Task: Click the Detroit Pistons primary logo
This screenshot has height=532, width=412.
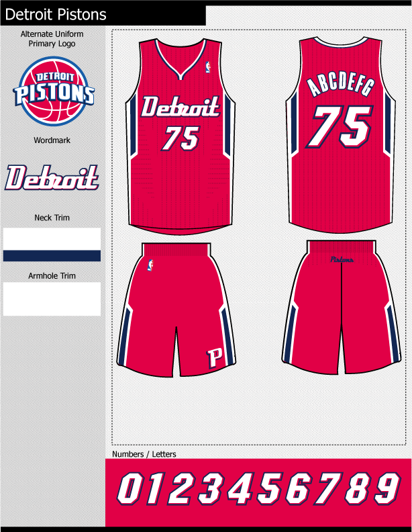Action: [x=54, y=91]
